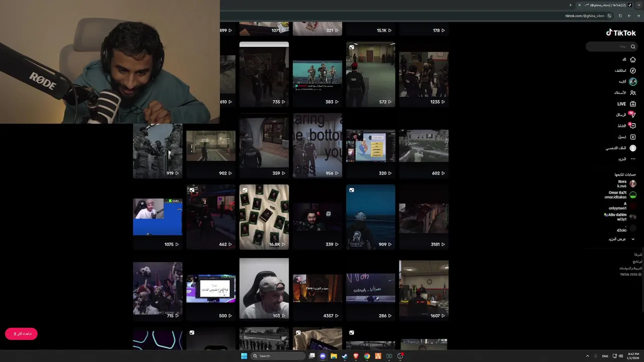Viewport: 644px width, 362px height.
Task: Open the Friends icon in sidebar
Action: pos(633,93)
